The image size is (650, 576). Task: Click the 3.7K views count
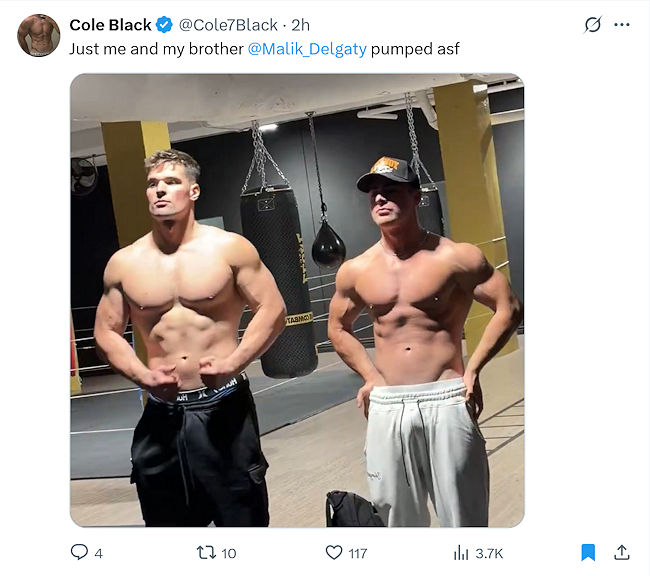(489, 553)
